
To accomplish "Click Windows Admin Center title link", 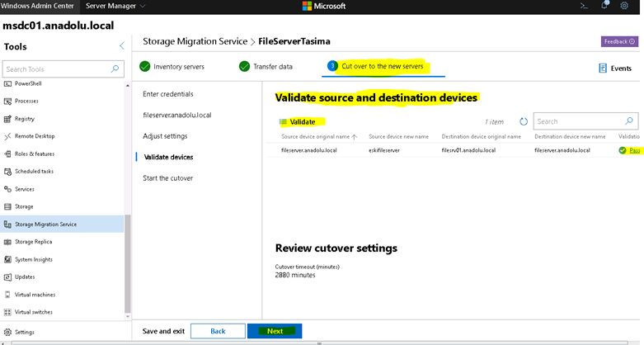I will (37, 6).
